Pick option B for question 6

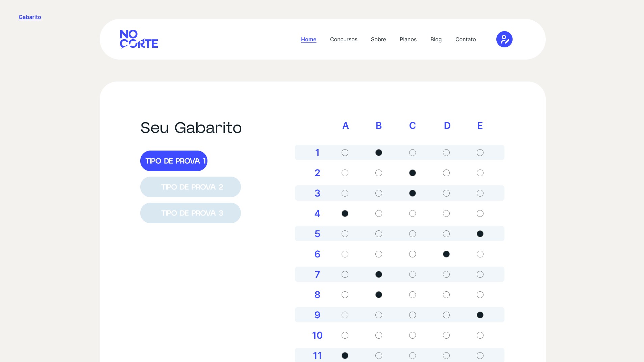click(x=378, y=254)
